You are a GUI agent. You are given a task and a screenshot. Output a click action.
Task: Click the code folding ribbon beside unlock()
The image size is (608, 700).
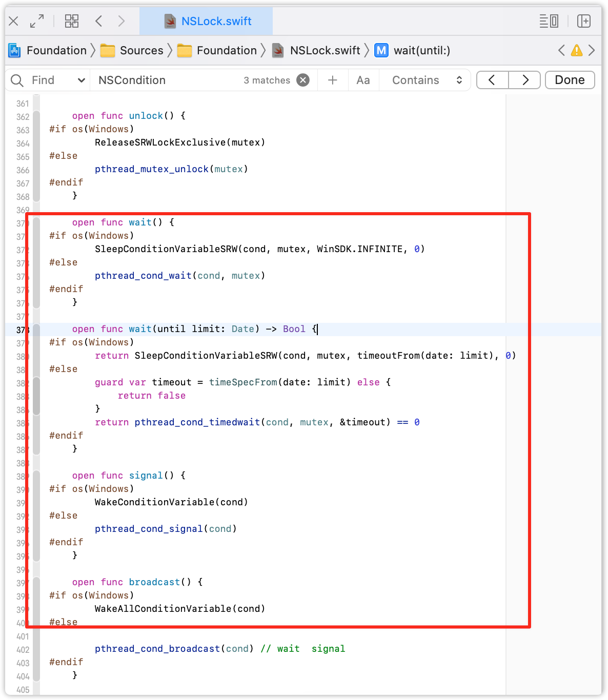36,156
